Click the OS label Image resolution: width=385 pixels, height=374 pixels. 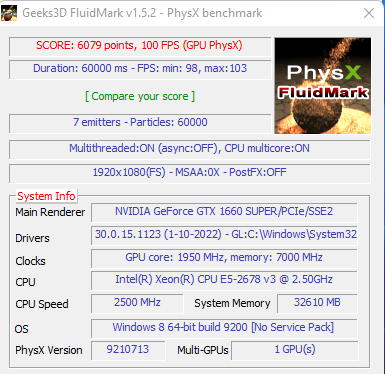pyautogui.click(x=22, y=329)
